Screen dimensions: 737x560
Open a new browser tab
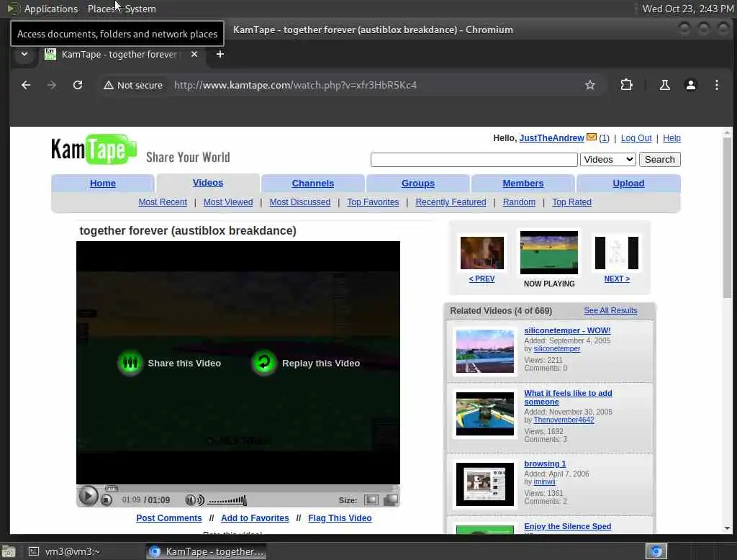[220, 54]
